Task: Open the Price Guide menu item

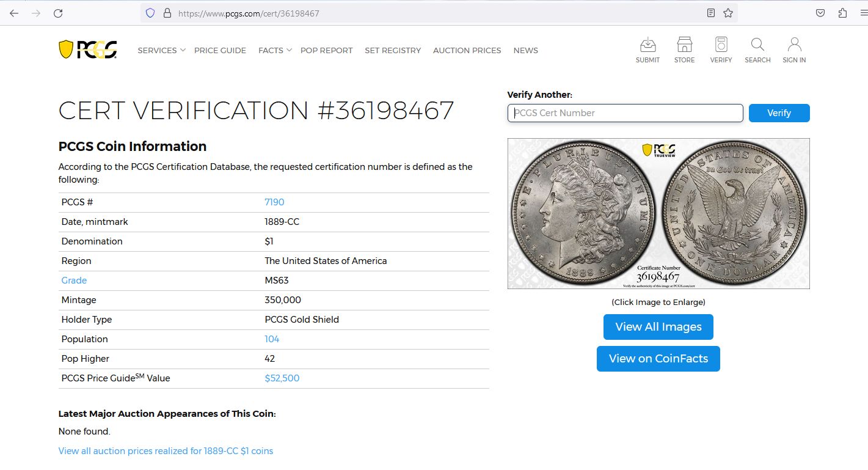Action: pyautogui.click(x=220, y=51)
